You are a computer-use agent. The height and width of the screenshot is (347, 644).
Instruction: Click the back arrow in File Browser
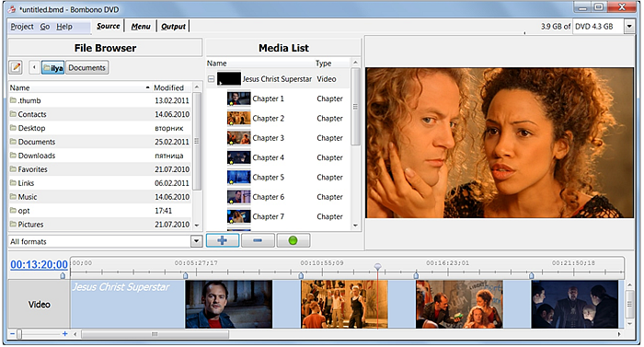tap(34, 67)
